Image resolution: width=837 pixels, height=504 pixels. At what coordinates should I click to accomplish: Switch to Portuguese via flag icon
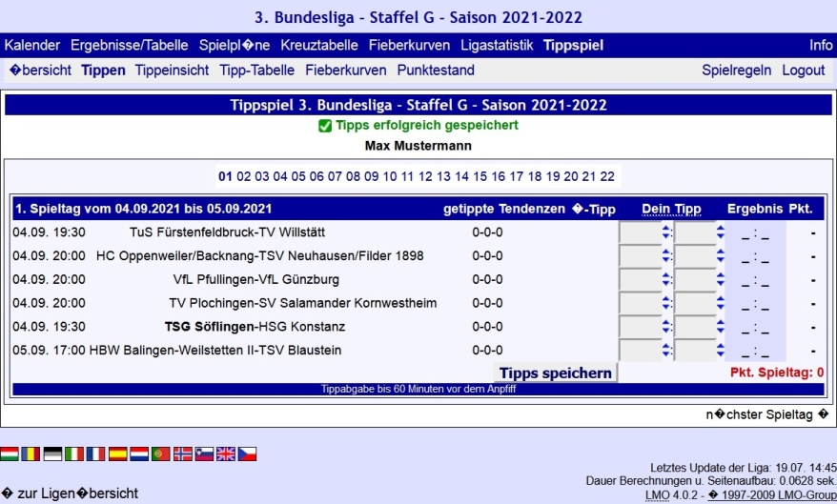(161, 454)
